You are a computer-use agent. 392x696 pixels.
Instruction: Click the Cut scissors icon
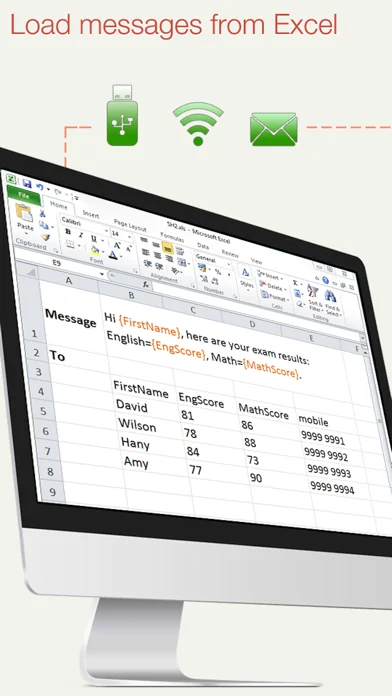(43, 214)
